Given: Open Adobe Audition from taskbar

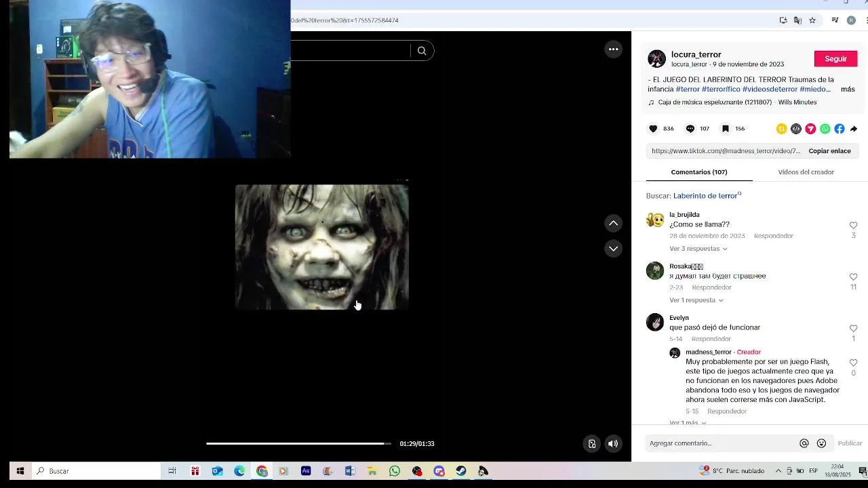Looking at the screenshot, I should [306, 471].
